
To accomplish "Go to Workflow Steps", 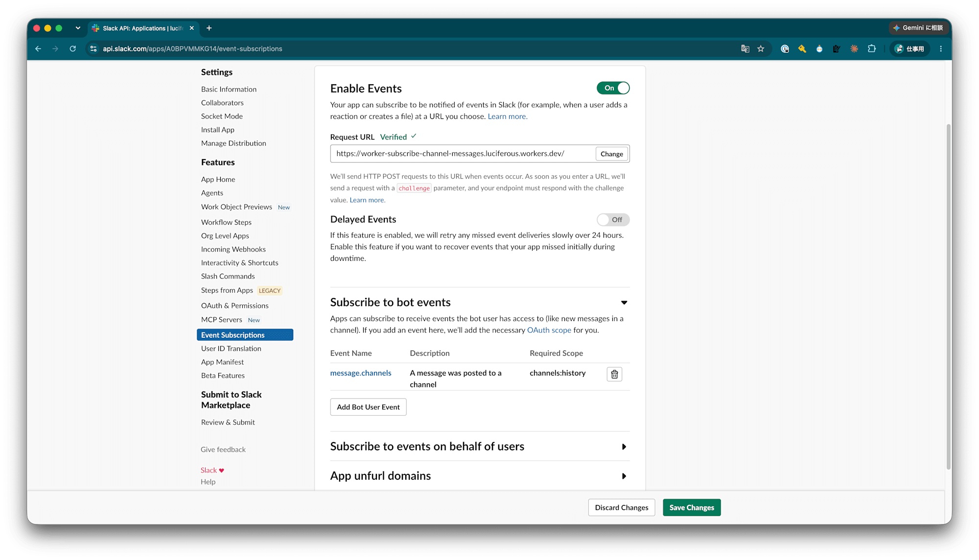I will click(226, 222).
